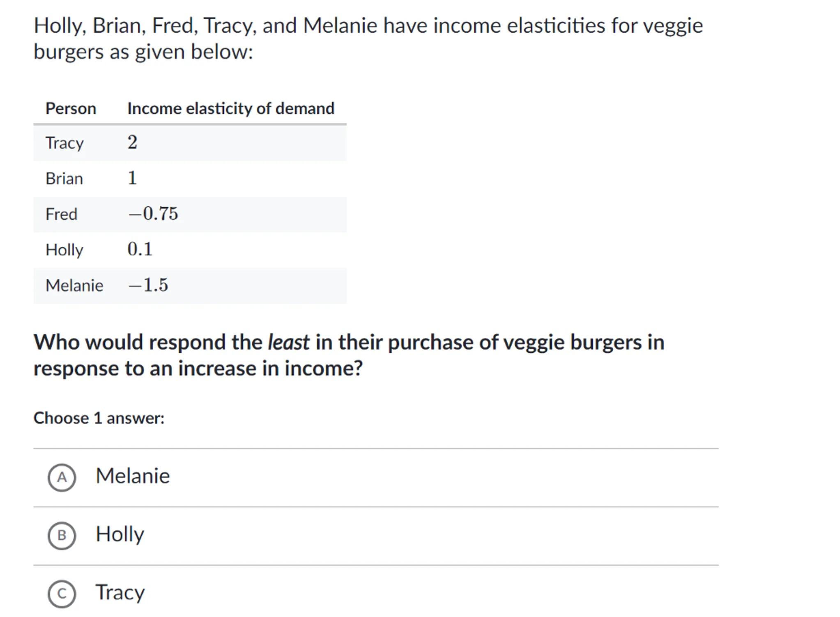The width and height of the screenshot is (840, 617).
Task: Select radio option A for Melanie
Action: tap(62, 477)
